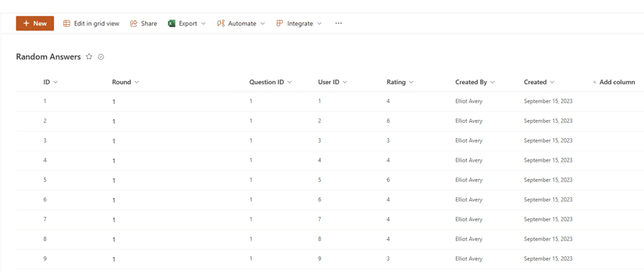
Task: Click Rating value 3 in row 9
Action: pyautogui.click(x=388, y=259)
